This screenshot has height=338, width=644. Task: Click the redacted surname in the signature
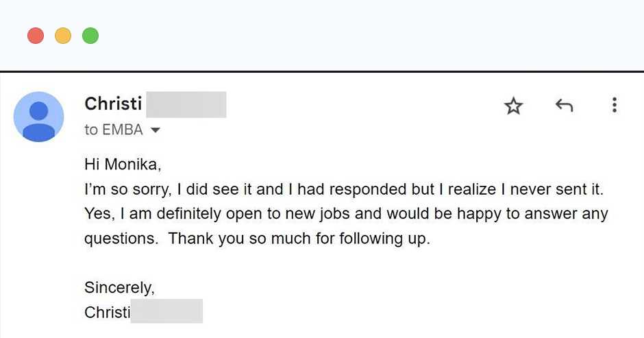pos(166,311)
